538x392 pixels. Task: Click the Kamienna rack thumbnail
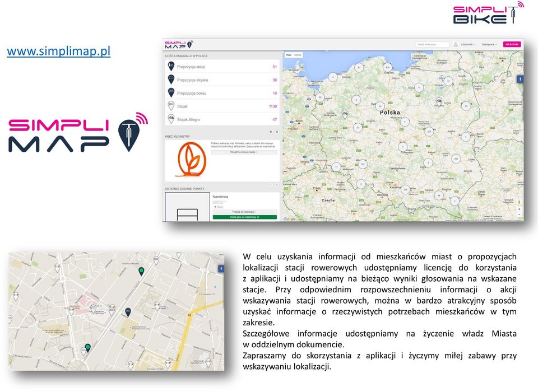point(187,207)
